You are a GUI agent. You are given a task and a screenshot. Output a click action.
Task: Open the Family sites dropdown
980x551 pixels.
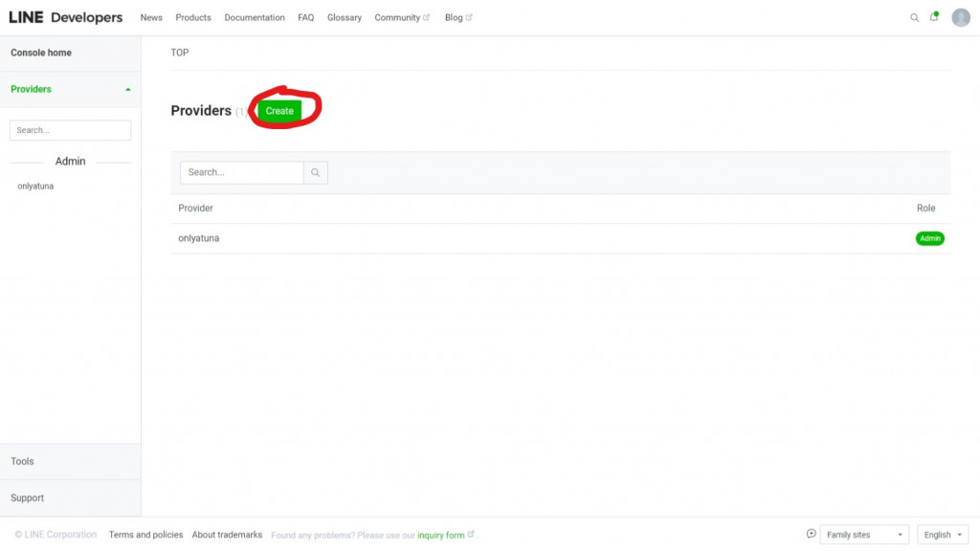[864, 535]
